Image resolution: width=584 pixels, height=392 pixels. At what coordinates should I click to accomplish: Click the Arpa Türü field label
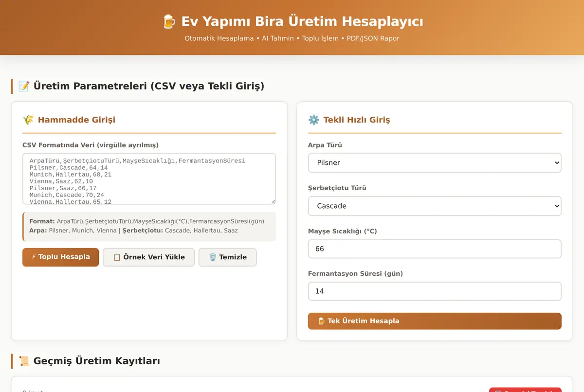tap(325, 145)
